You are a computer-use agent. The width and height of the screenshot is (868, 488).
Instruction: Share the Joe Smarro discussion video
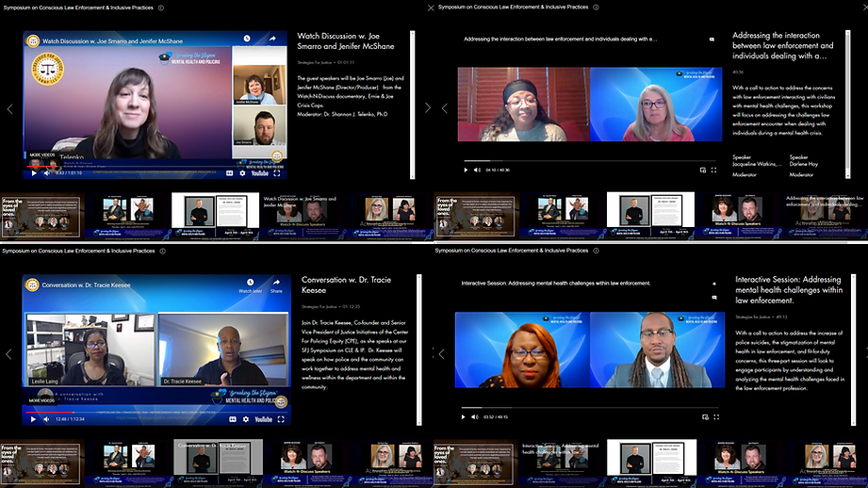tap(272, 39)
